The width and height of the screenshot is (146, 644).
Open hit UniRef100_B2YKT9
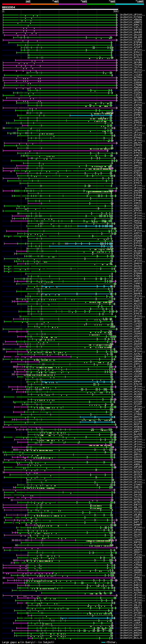131,349
